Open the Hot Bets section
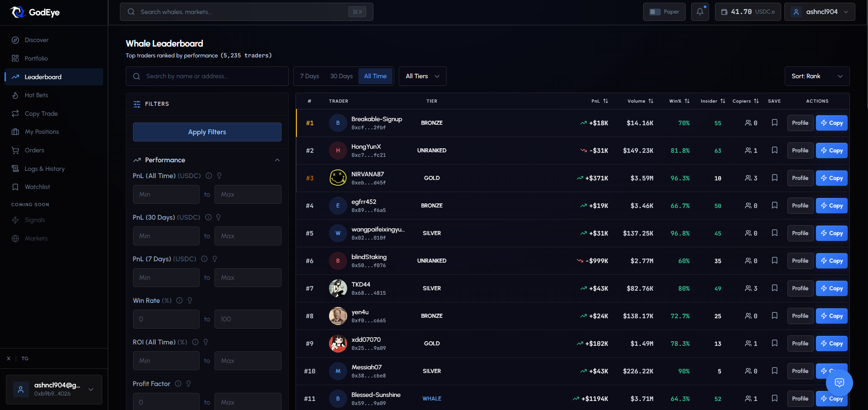This screenshot has height=410, width=868. click(x=35, y=95)
